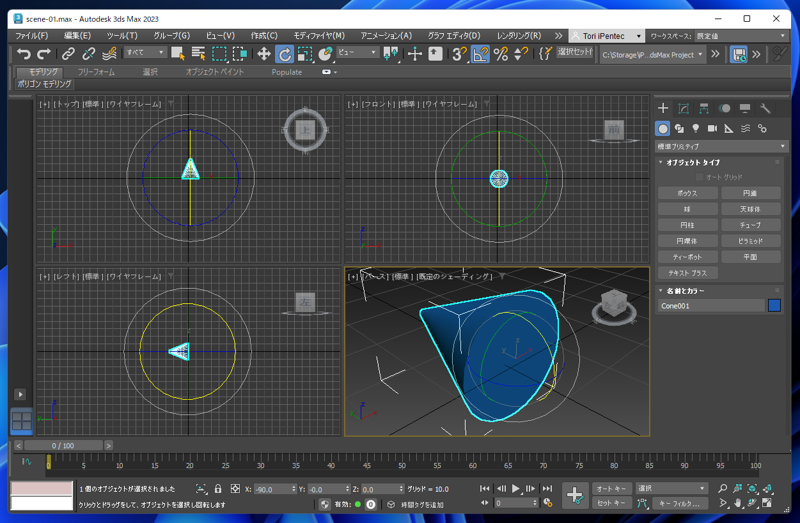Switch to the フリーフォーム ribbon tab

point(96,72)
